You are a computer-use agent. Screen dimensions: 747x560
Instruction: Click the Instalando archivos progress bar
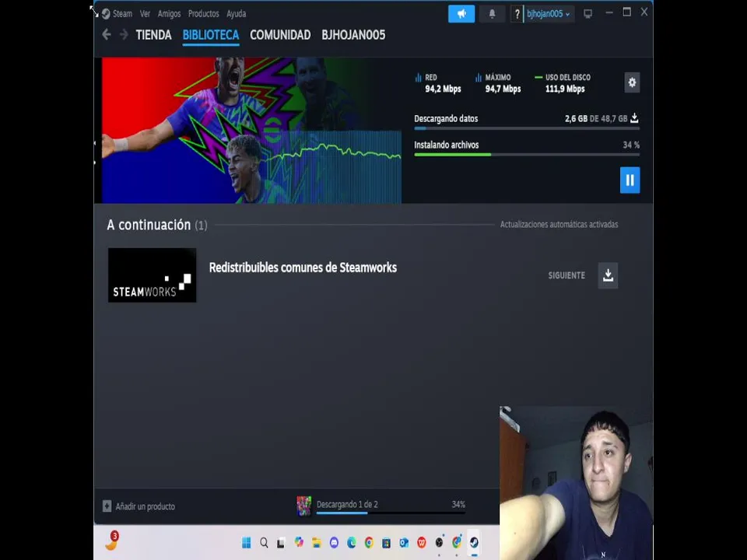(x=527, y=154)
